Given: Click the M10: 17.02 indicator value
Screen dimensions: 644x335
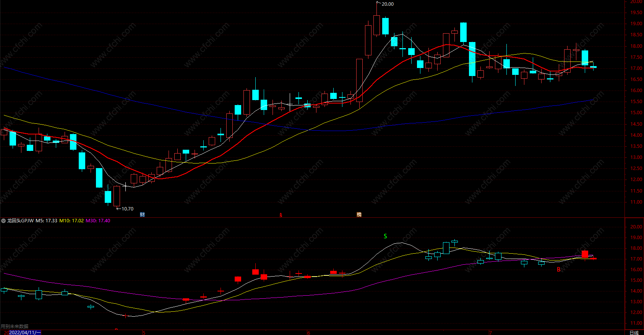Looking at the screenshot, I should click(x=71, y=221).
